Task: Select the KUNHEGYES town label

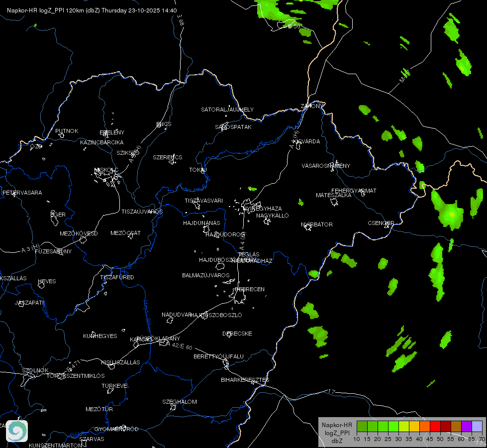Action: (x=100, y=336)
